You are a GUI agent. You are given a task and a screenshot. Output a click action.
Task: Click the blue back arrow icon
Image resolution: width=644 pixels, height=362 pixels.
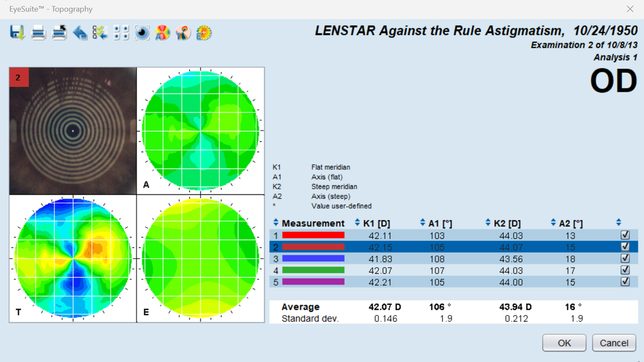coord(80,32)
